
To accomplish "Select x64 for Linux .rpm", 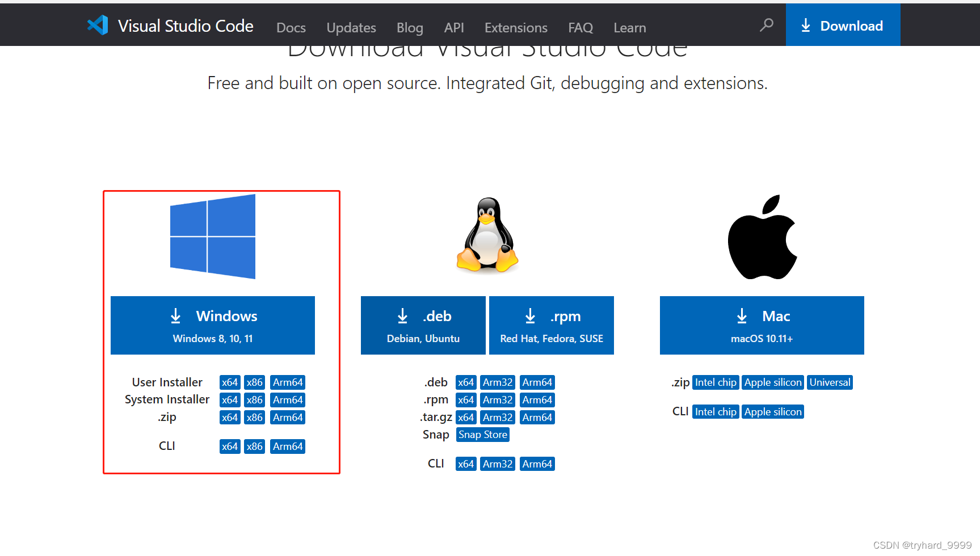I will pos(466,400).
